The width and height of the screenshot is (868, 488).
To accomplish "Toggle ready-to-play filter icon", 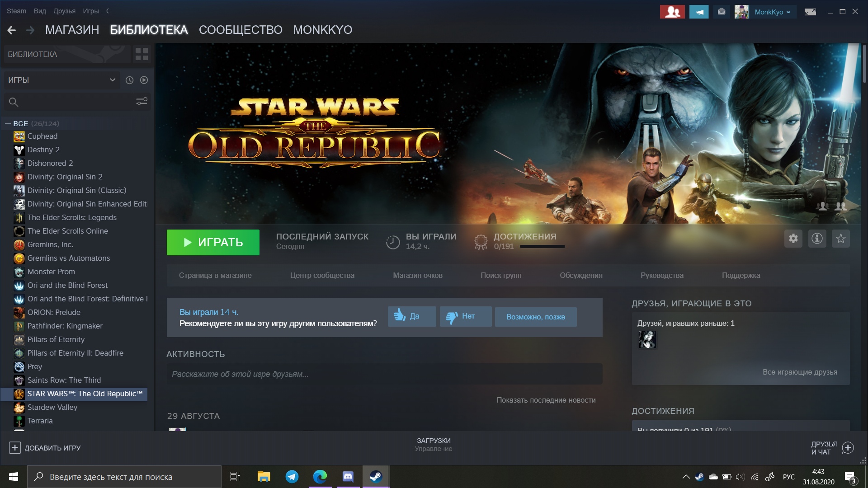I will (x=144, y=80).
